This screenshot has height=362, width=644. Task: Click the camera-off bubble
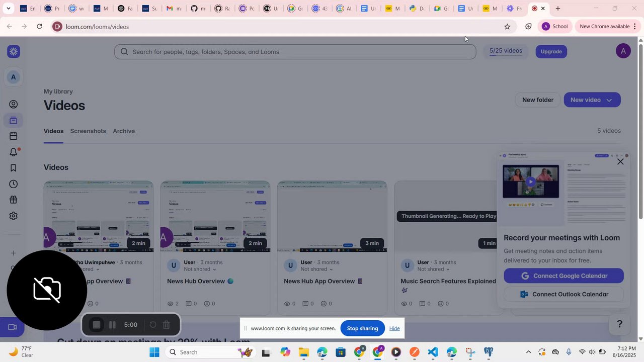pos(47,290)
